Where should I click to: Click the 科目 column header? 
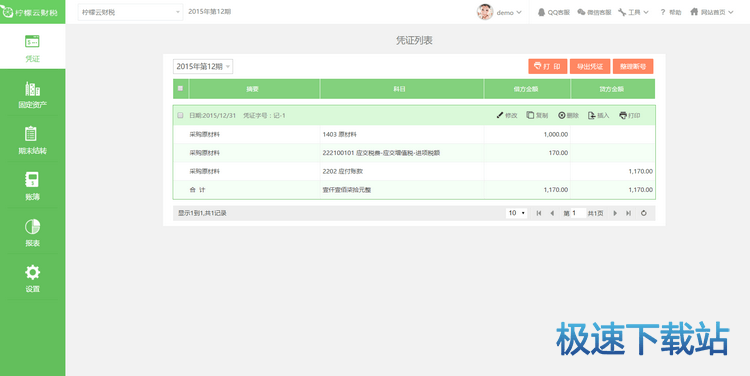point(402,89)
